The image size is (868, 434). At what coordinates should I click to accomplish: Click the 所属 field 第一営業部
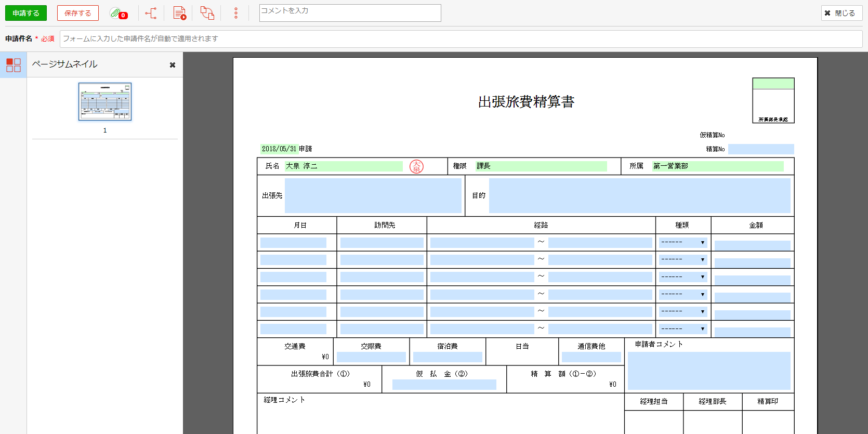point(718,166)
